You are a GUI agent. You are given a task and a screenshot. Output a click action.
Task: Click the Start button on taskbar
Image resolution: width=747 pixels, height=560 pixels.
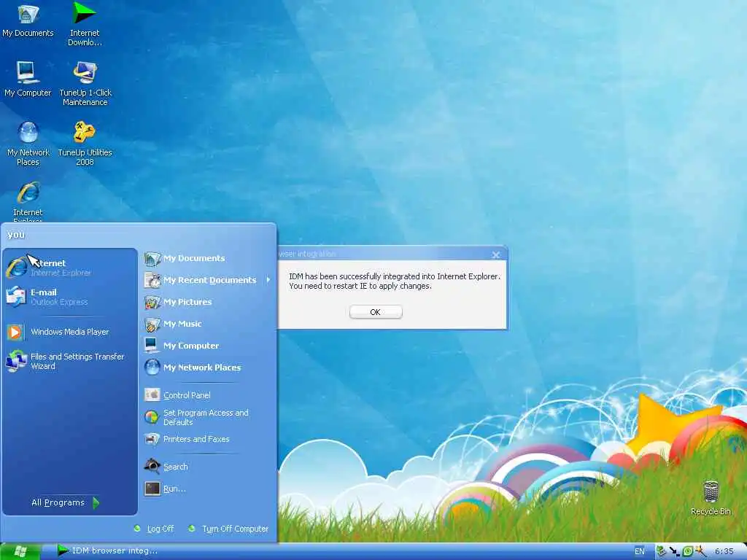[x=20, y=551]
